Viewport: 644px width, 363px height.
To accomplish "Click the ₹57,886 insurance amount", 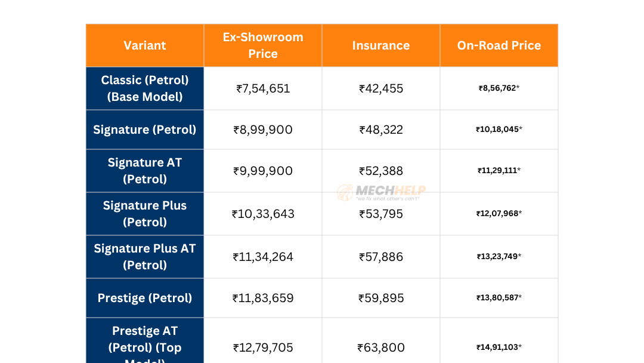I will 381,257.
